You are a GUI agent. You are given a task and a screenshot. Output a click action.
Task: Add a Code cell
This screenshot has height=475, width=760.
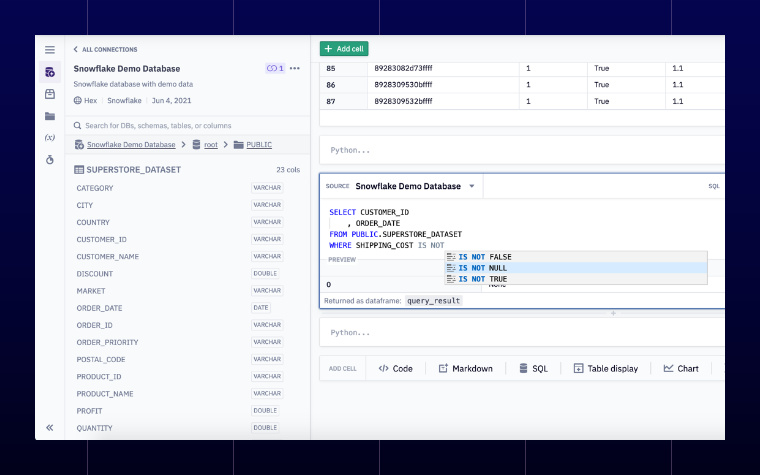click(x=396, y=368)
